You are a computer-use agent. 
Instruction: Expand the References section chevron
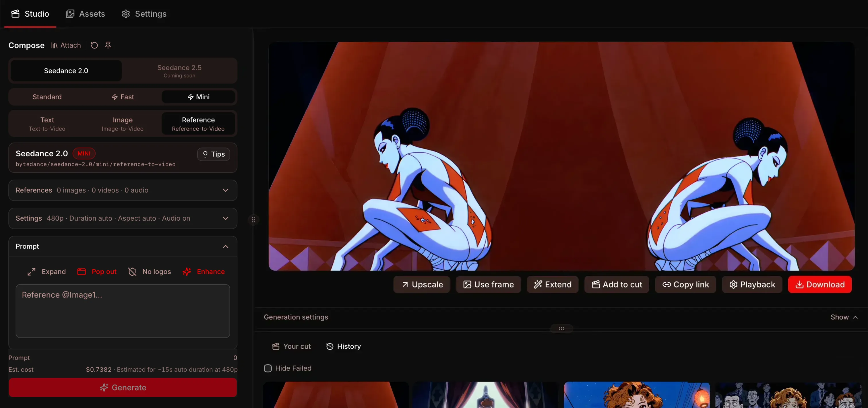tap(225, 190)
